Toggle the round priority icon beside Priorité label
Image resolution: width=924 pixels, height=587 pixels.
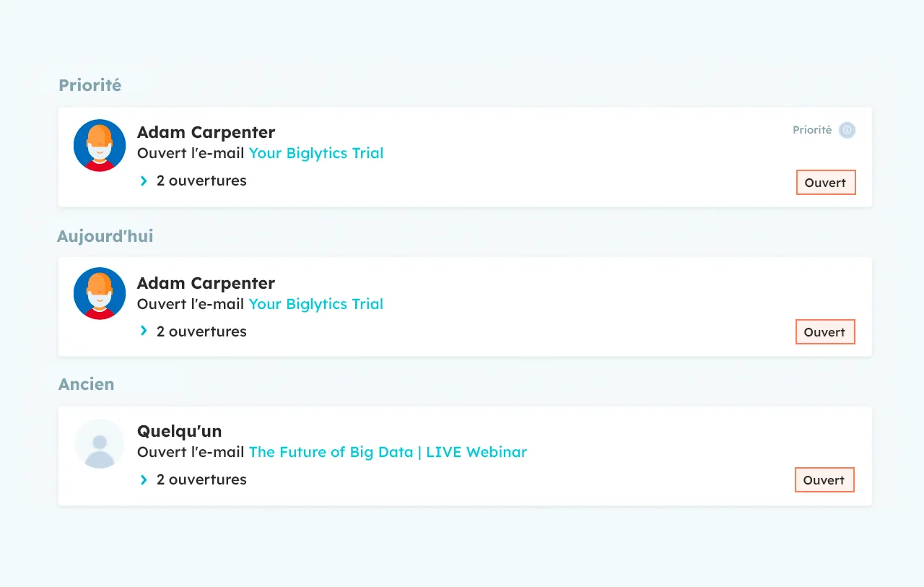[847, 131]
